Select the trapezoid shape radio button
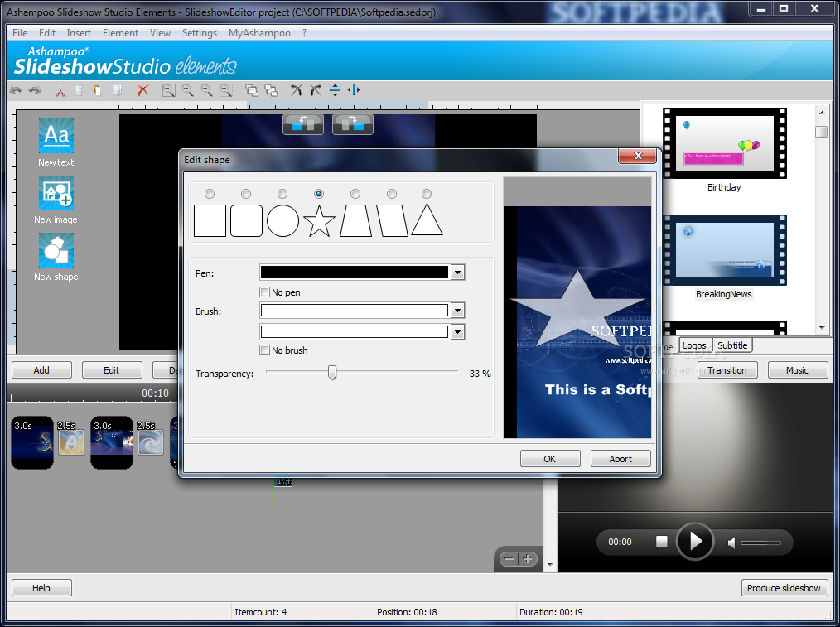840x627 pixels. point(355,194)
